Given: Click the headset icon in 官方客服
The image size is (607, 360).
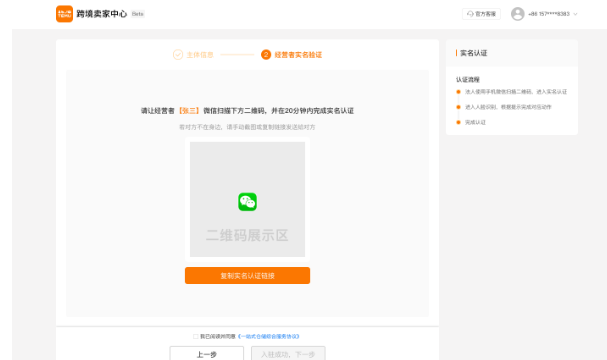Looking at the screenshot, I should pyautogui.click(x=470, y=14).
